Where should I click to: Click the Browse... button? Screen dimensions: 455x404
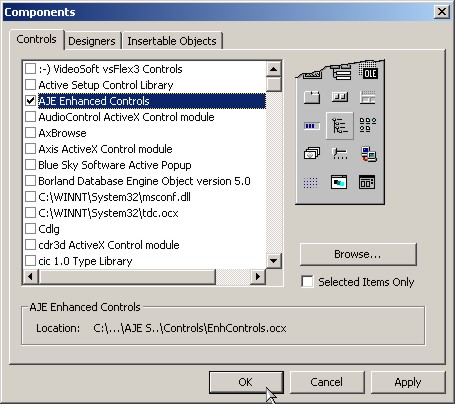click(x=358, y=254)
